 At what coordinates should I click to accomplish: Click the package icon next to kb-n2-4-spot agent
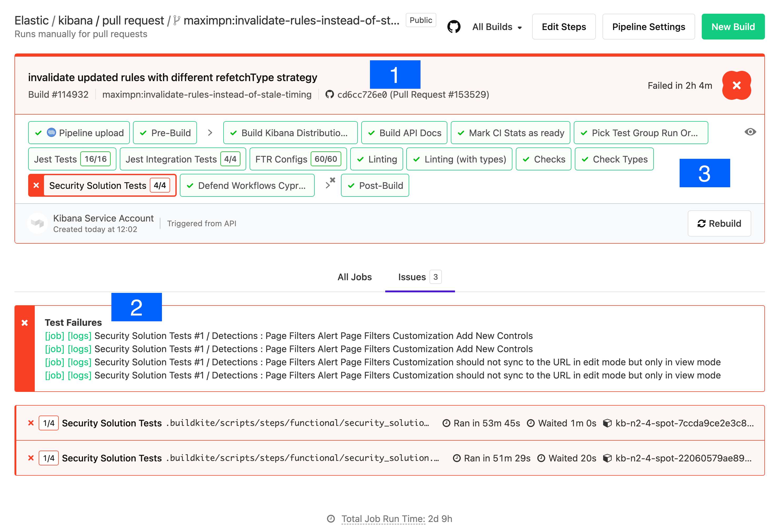point(607,423)
